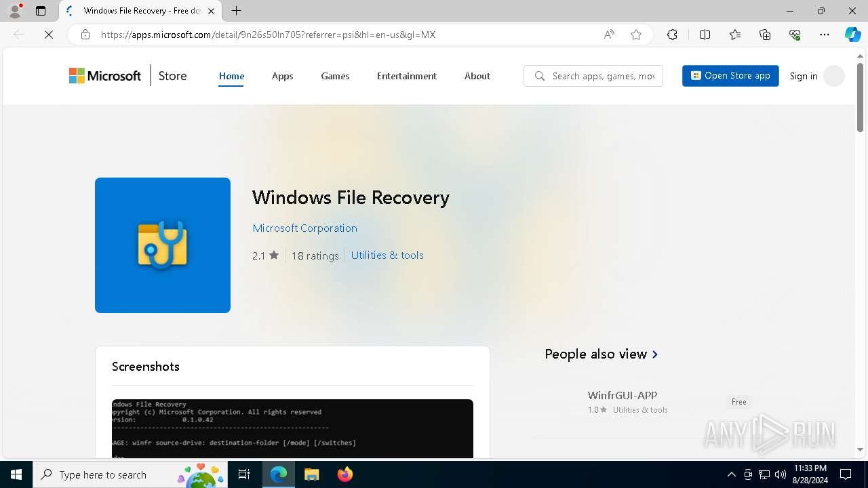868x488 pixels.
Task: Open the volume tray icon
Action: point(781,474)
